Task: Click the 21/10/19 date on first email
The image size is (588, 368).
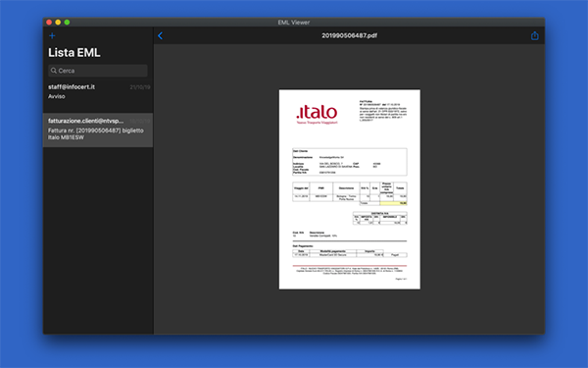Action: [140, 87]
